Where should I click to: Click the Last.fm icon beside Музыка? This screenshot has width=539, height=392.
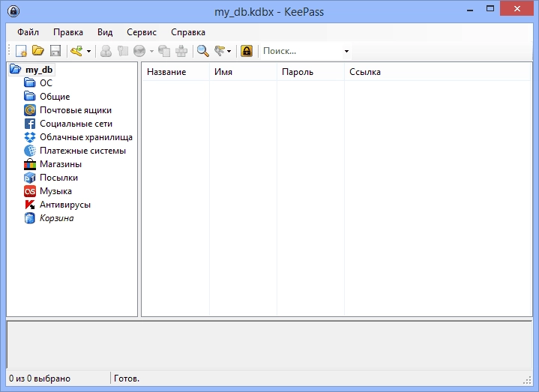pyautogui.click(x=30, y=191)
